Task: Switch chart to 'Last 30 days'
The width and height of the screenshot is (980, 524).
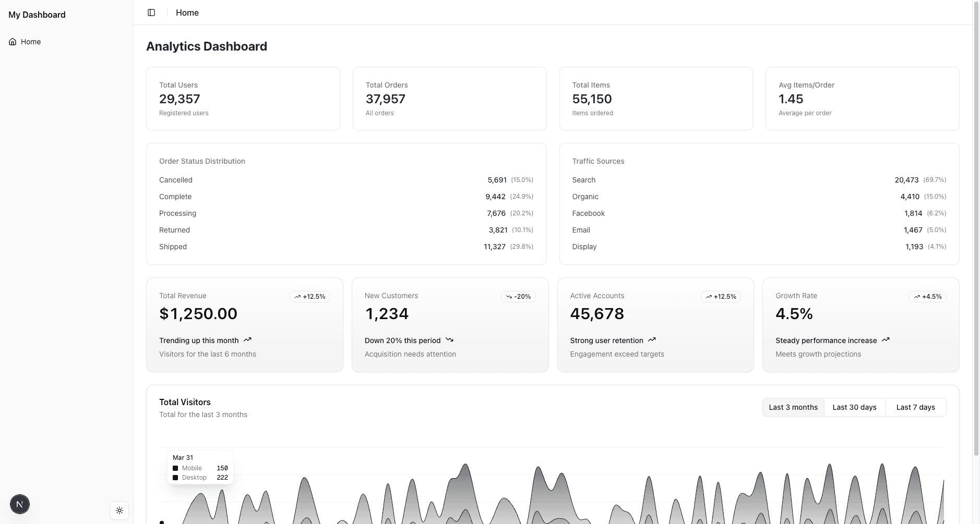Action: 854,407
